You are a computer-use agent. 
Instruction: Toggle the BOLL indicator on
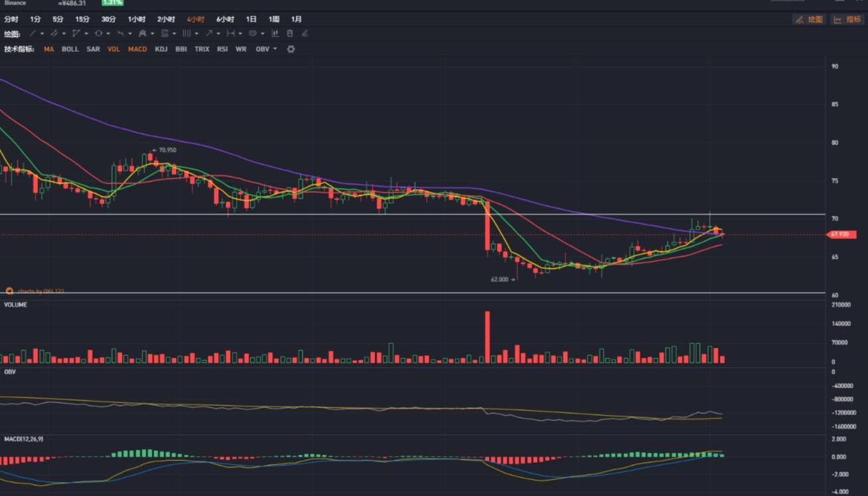70,49
